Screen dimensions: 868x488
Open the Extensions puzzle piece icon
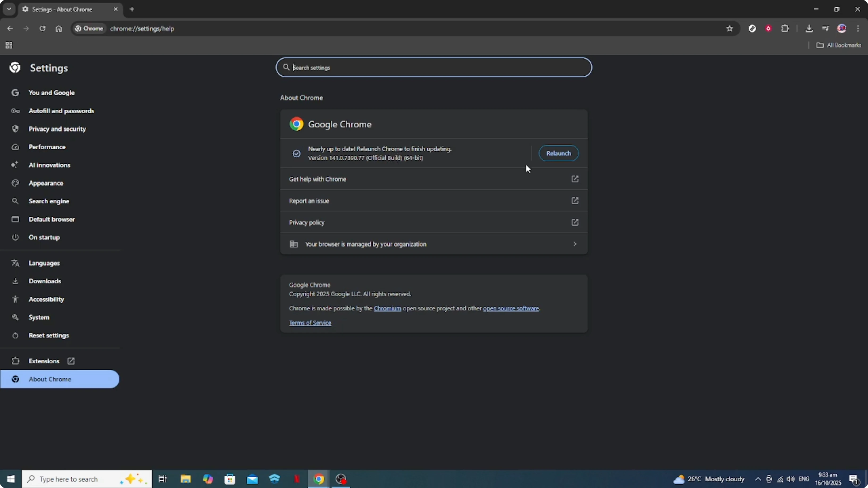[x=785, y=29]
